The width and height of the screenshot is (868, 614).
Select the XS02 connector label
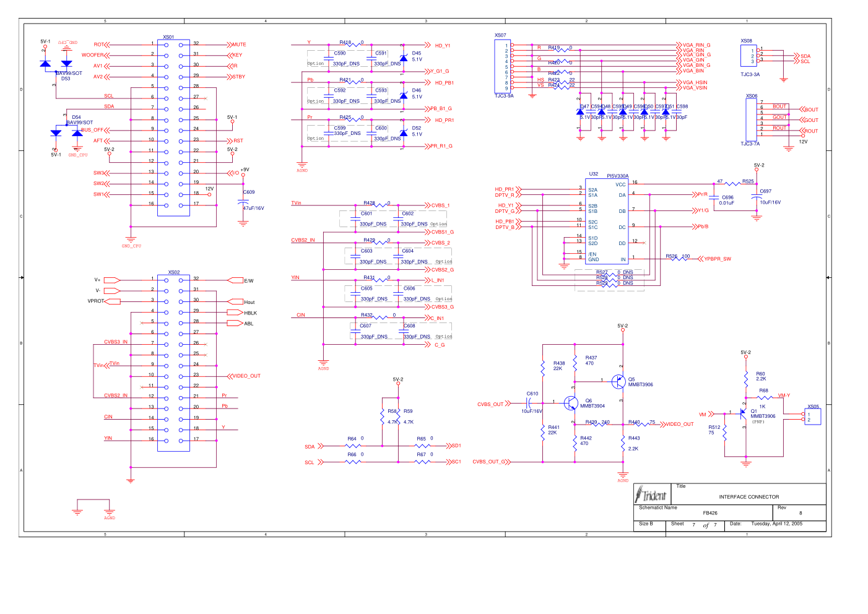tap(174, 272)
